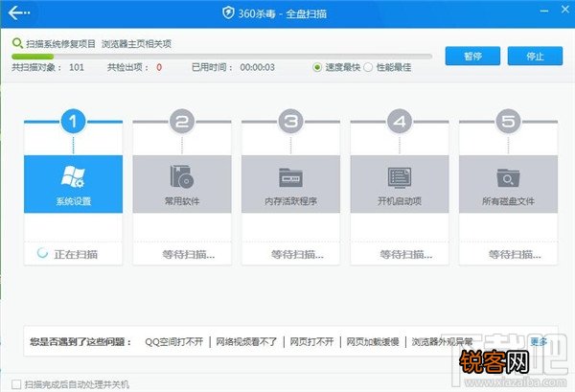Image resolution: width=575 pixels, height=392 pixels.
Task: Close the 360杀毒 window
Action: tap(565, 10)
